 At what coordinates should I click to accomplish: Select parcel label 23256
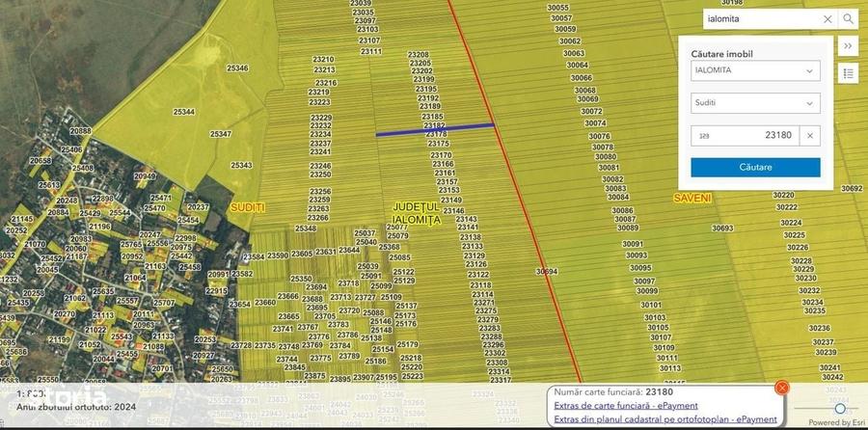[320, 192]
